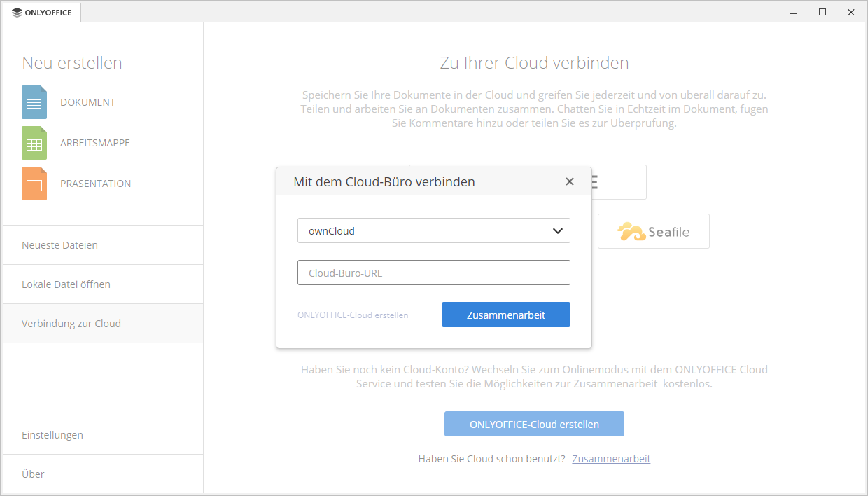Click the PRÄSENTATION label

coord(96,184)
